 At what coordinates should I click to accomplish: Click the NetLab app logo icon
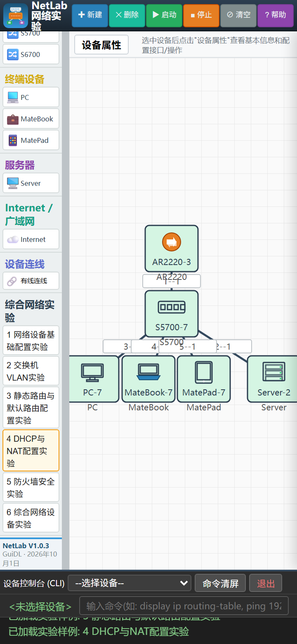pyautogui.click(x=16, y=15)
